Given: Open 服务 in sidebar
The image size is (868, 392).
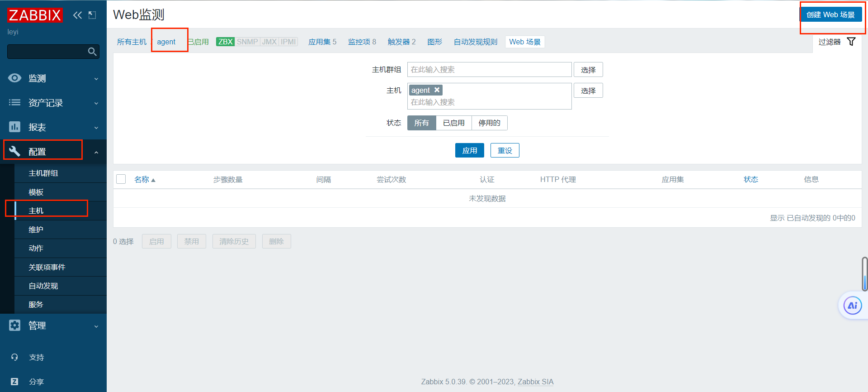Looking at the screenshot, I should [61, 304].
